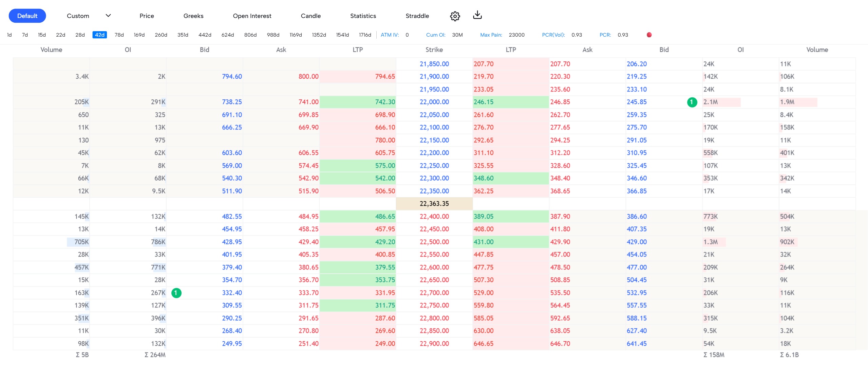
Task: Select the 1d expiry
Action: [10, 35]
